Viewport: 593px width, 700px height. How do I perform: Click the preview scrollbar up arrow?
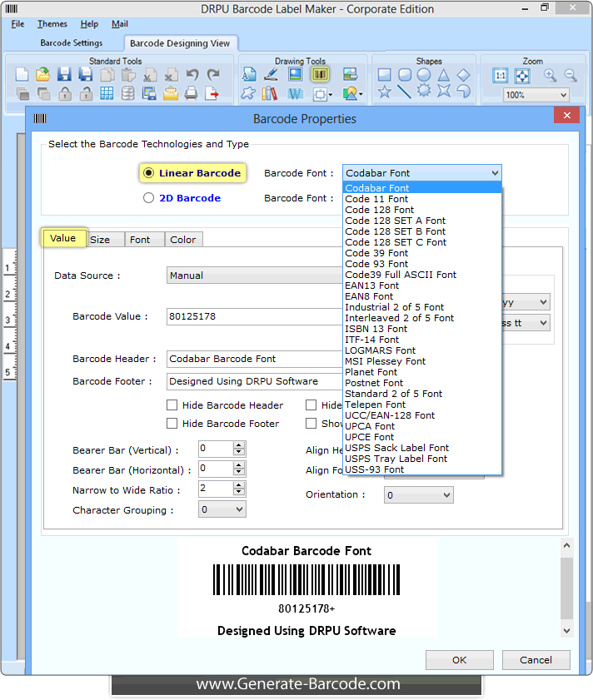tap(566, 545)
